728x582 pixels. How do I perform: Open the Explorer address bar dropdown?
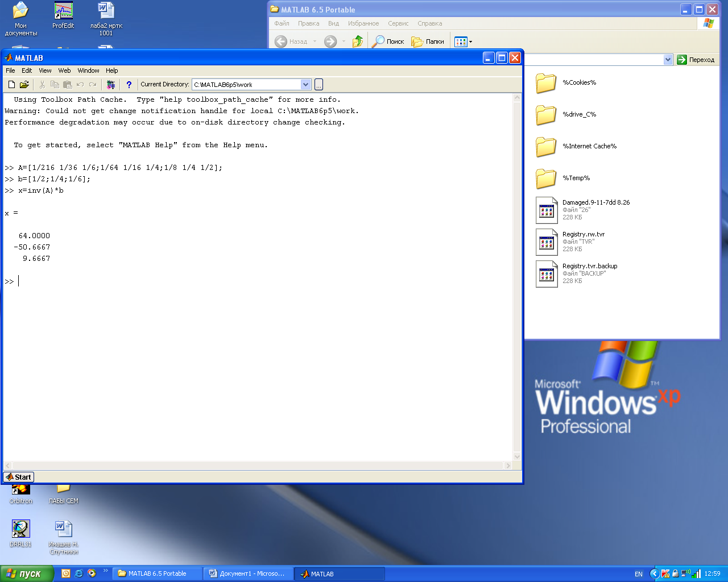point(668,60)
